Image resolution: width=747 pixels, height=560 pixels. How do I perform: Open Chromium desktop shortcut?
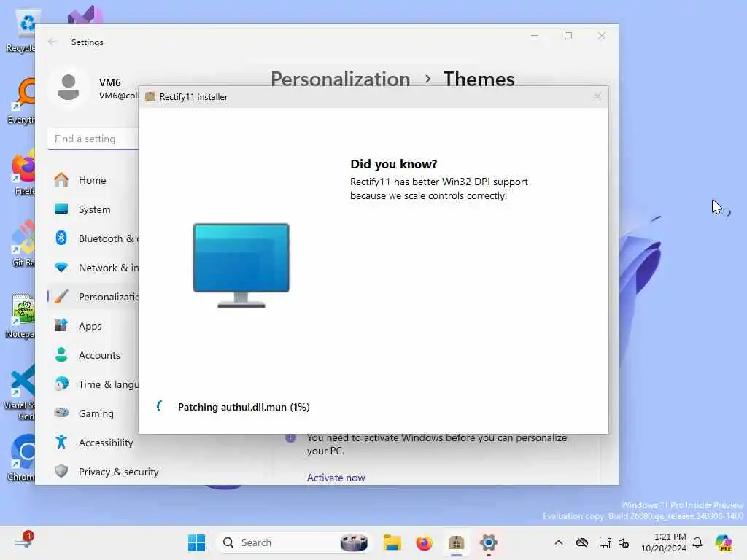click(x=21, y=458)
